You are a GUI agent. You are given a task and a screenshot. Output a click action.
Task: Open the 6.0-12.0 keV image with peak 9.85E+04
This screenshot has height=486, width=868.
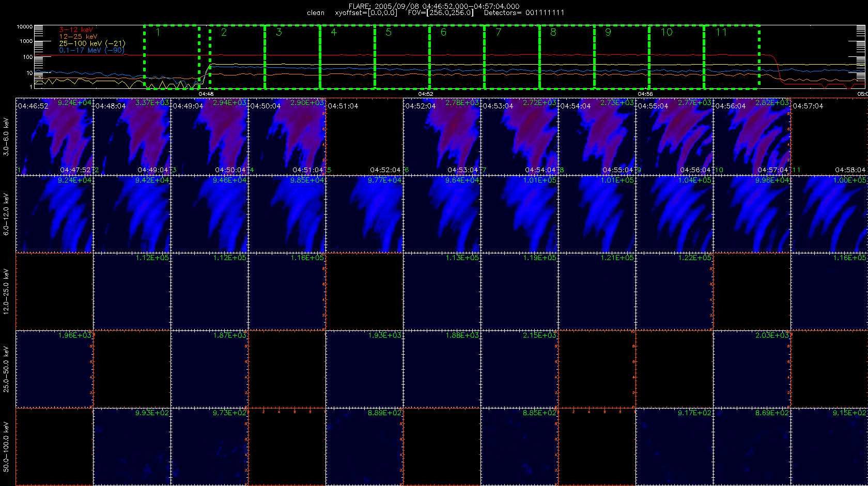click(287, 214)
